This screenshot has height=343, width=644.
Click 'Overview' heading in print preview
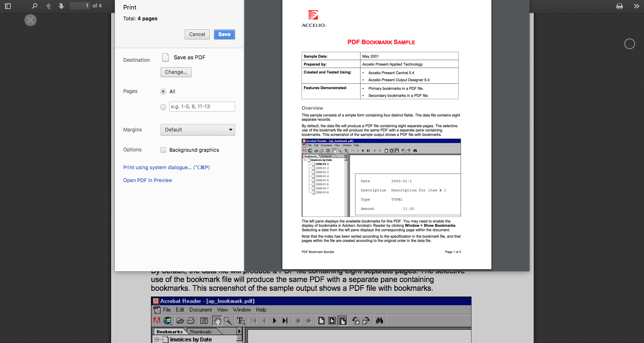(312, 108)
